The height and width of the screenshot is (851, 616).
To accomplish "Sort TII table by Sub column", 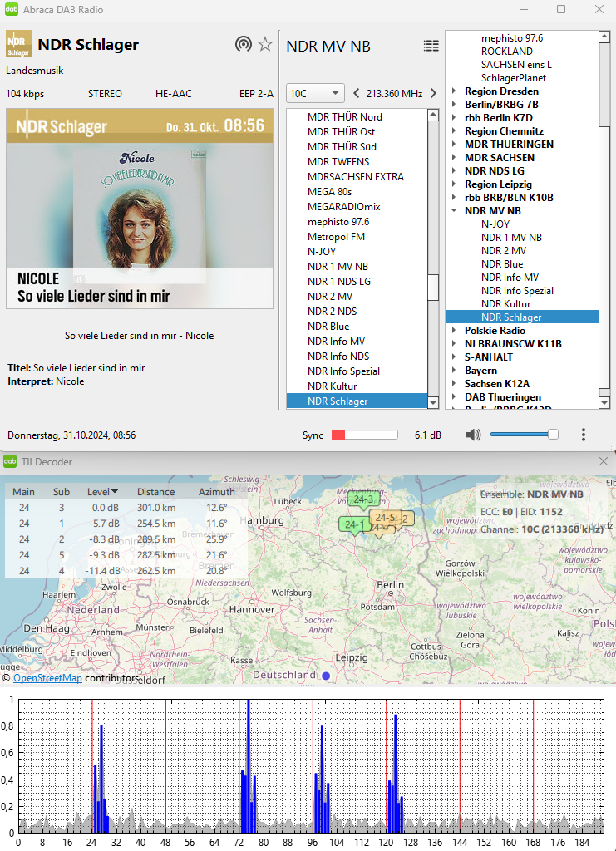I will click(x=62, y=492).
